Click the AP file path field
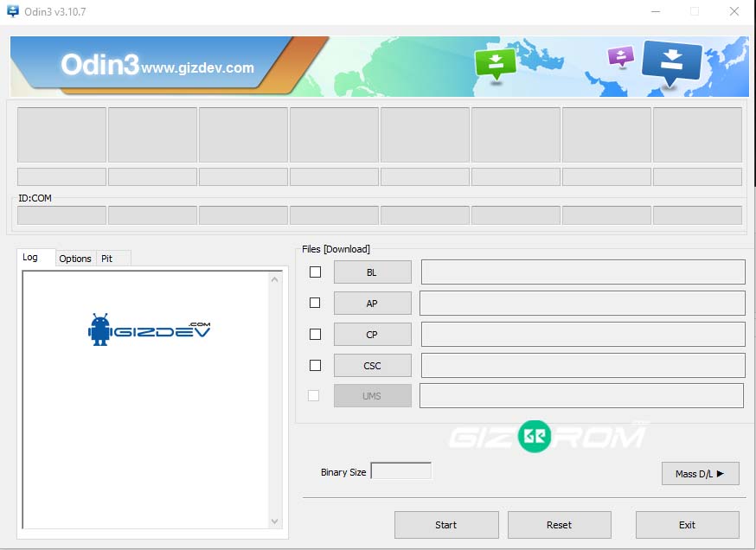This screenshot has height=550, width=756. point(582,304)
